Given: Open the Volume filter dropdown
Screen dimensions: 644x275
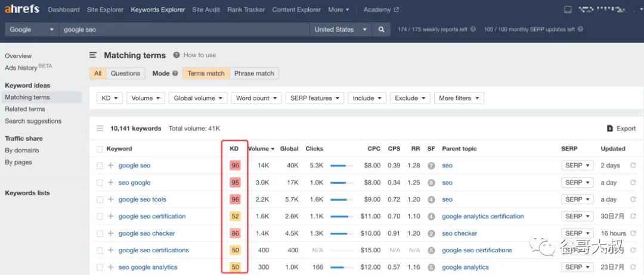Looking at the screenshot, I should click(146, 98).
